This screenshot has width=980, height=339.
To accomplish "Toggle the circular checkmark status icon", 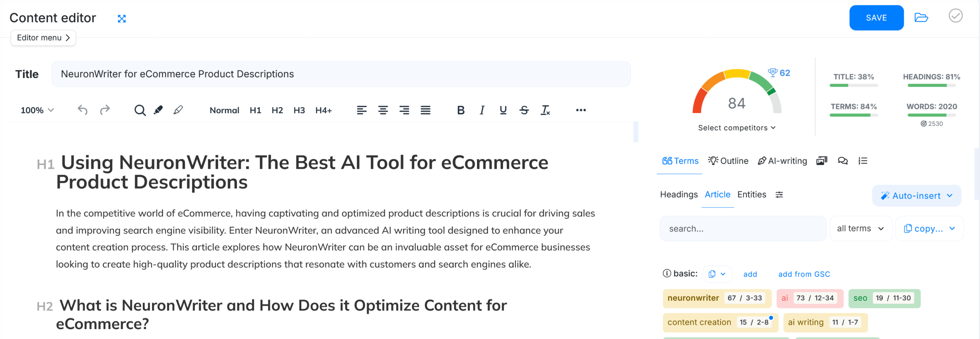I will 955,16.
